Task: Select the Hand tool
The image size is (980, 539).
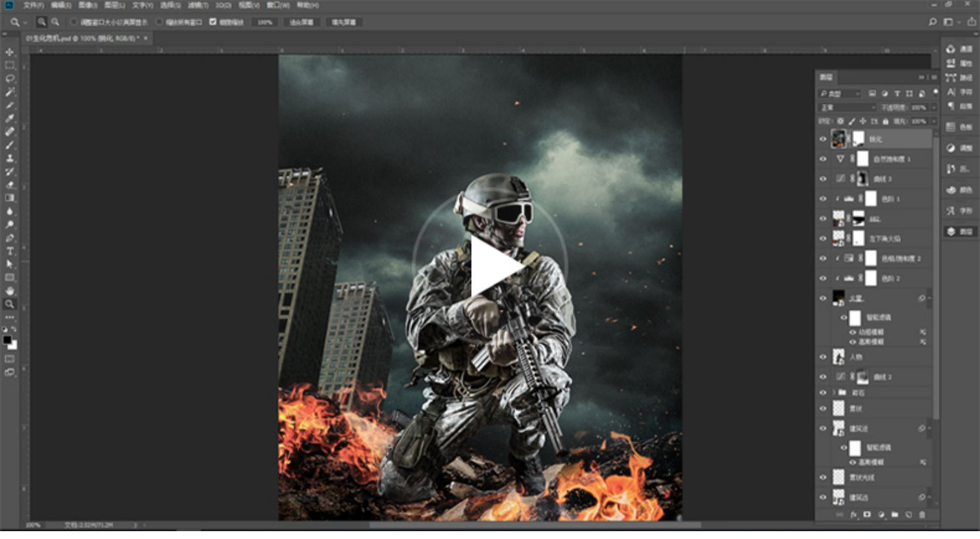Action: pos(9,291)
